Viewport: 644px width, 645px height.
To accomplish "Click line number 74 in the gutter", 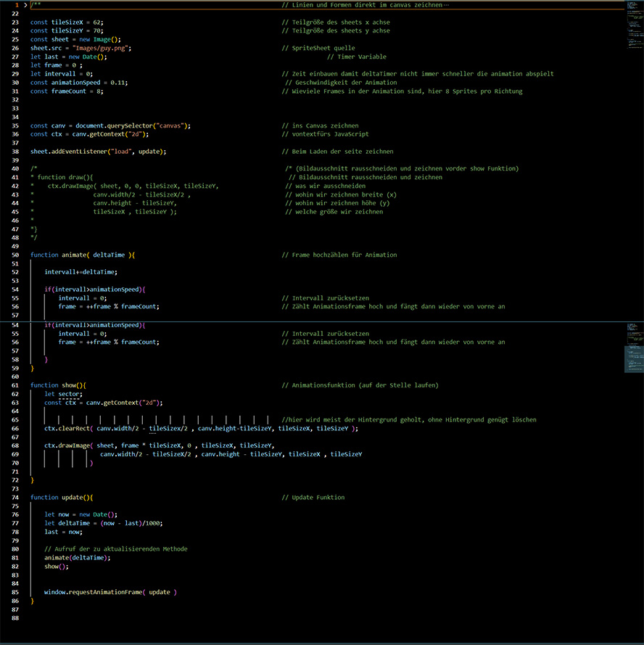I will [x=15, y=497].
